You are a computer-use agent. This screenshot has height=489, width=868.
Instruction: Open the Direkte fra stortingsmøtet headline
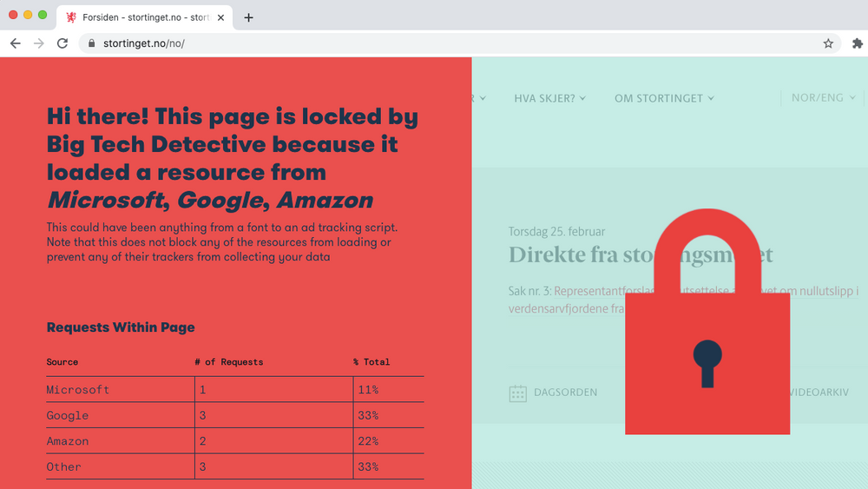[641, 254]
